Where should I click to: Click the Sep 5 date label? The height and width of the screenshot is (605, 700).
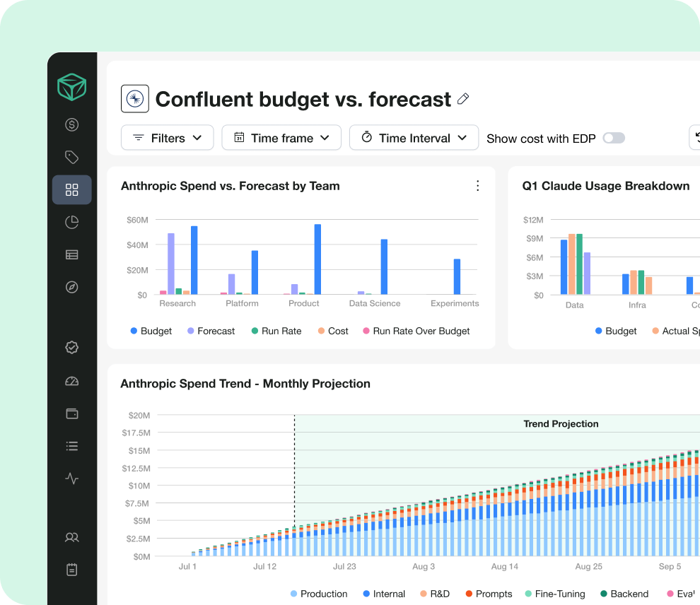pos(670,567)
